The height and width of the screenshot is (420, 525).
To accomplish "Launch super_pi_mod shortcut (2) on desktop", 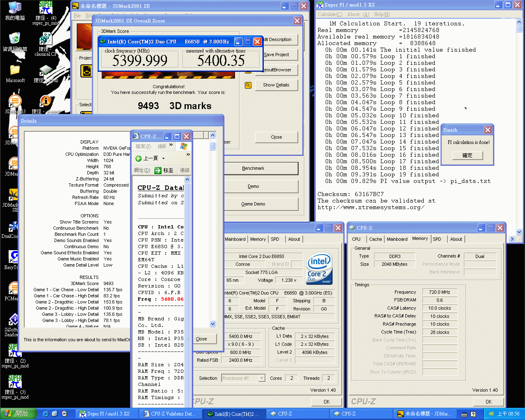I will pyautogui.click(x=15, y=356).
